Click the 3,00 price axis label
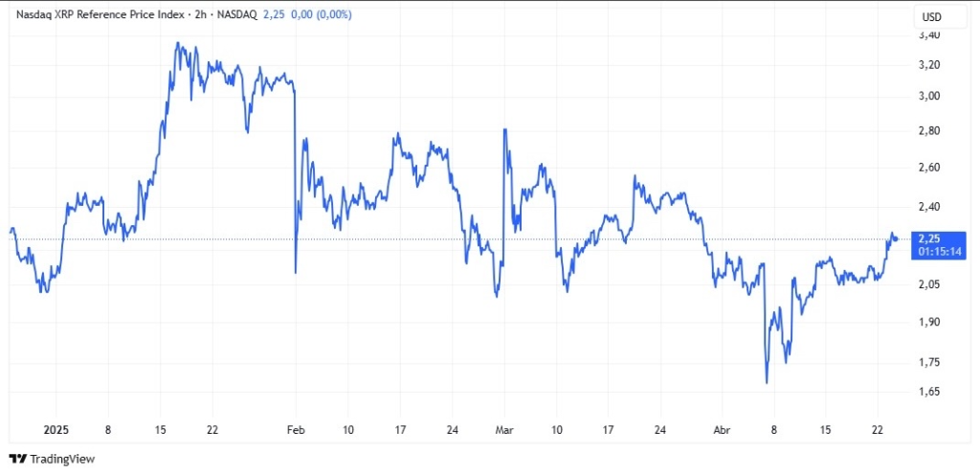The height and width of the screenshot is (475, 980). (x=928, y=96)
